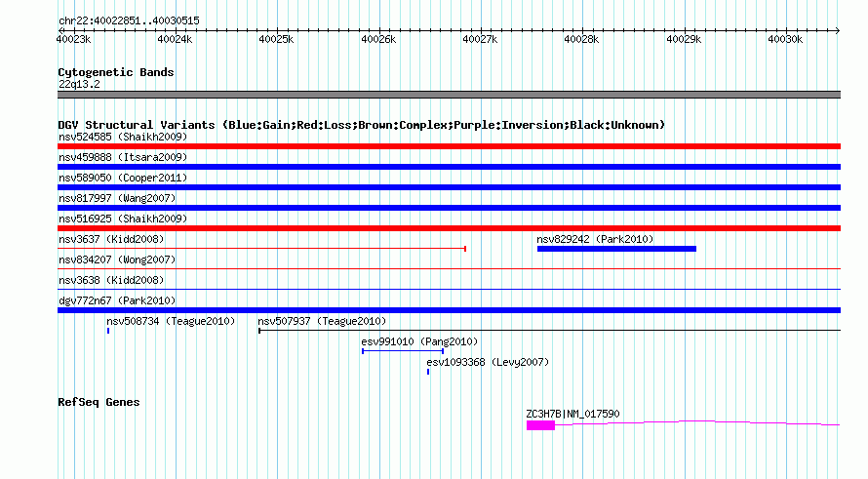This screenshot has height=479, width=868.
Task: Click the red loss bar of nsv516925
Action: coord(449,228)
